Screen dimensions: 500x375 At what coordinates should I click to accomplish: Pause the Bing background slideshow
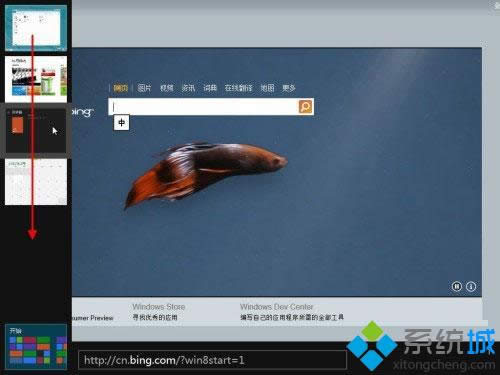coord(457,286)
